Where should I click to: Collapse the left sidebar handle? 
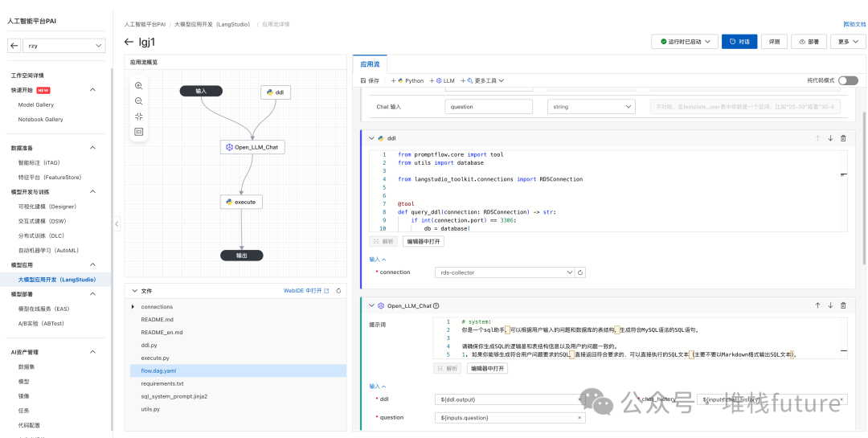tap(117, 224)
